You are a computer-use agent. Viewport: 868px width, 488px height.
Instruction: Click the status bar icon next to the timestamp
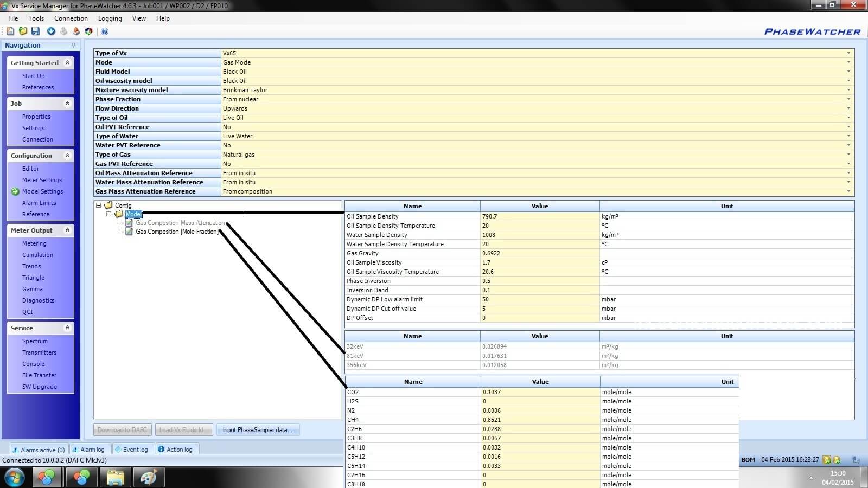click(x=827, y=460)
